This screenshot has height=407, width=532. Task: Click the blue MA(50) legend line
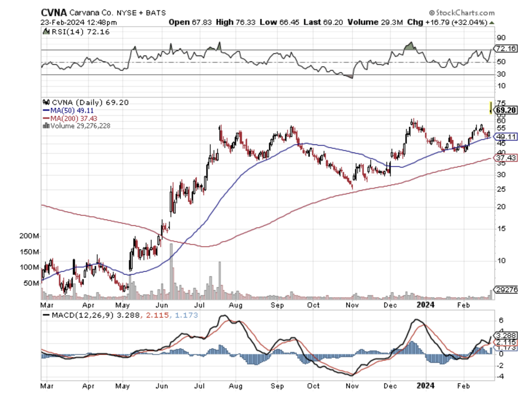pyautogui.click(x=46, y=110)
